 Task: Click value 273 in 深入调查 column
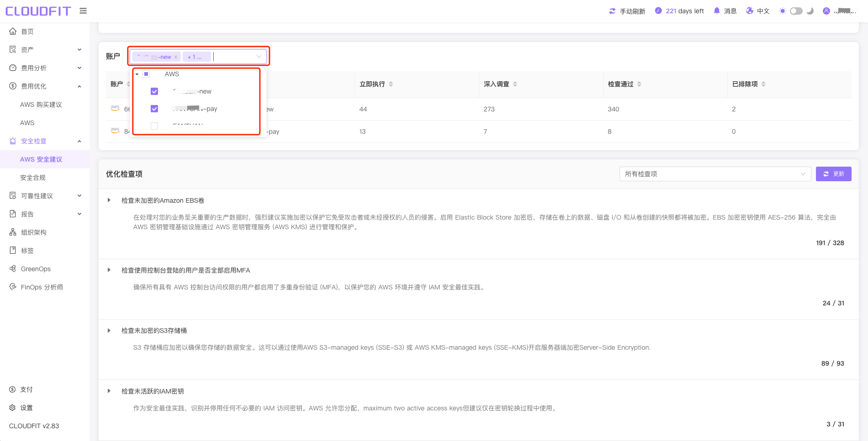pyautogui.click(x=489, y=109)
